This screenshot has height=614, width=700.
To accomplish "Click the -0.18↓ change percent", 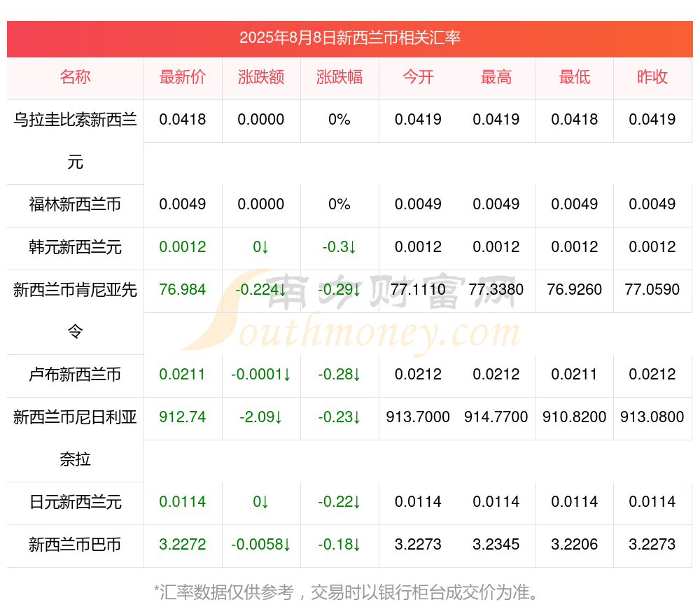I will pyautogui.click(x=339, y=545).
